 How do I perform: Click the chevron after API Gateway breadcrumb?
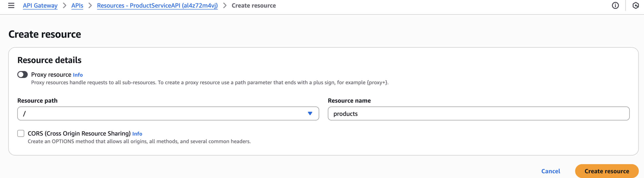coord(64,5)
